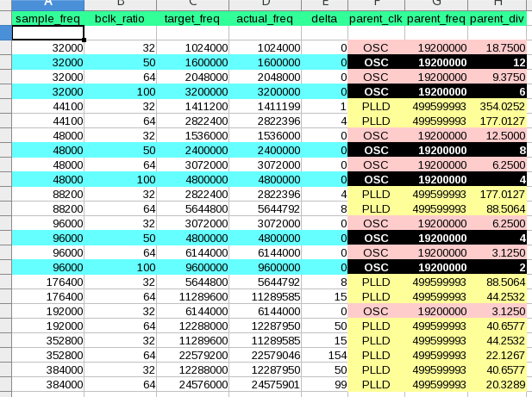Viewport: 532px width, 397px height.
Task: Click target_freq value 22579200
Action: pyautogui.click(x=192, y=355)
